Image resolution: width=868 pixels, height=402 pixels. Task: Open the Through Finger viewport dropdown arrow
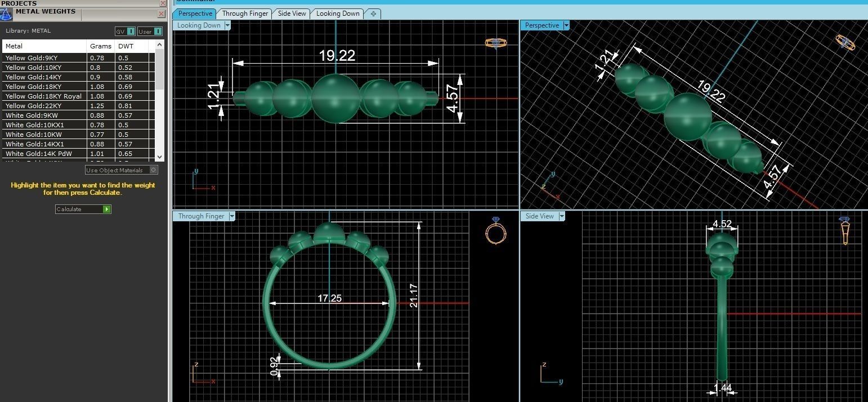point(232,216)
